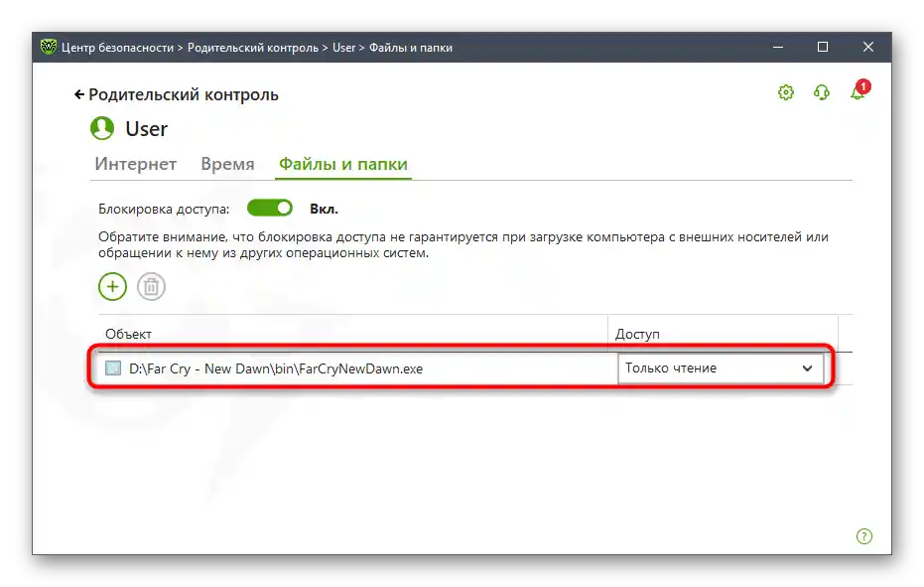Click the Dr.Web spider title bar icon
The height and width of the screenshot is (587, 924).
[x=49, y=47]
